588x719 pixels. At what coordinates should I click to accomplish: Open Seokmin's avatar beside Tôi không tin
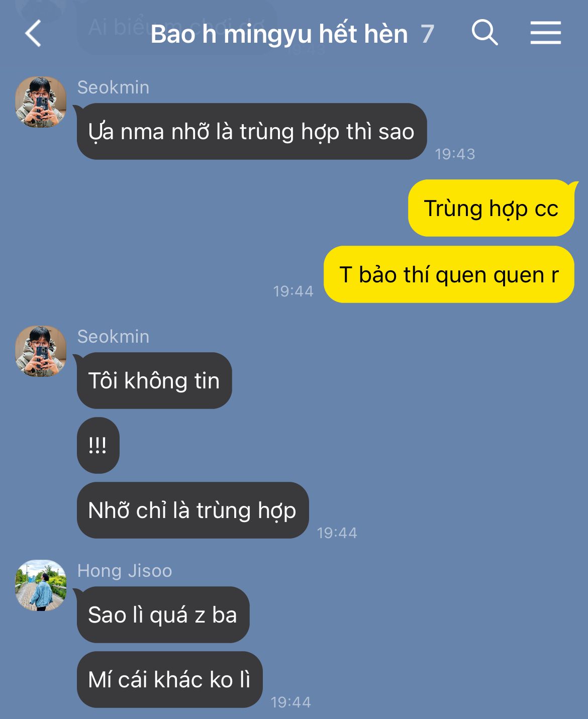coord(41,351)
